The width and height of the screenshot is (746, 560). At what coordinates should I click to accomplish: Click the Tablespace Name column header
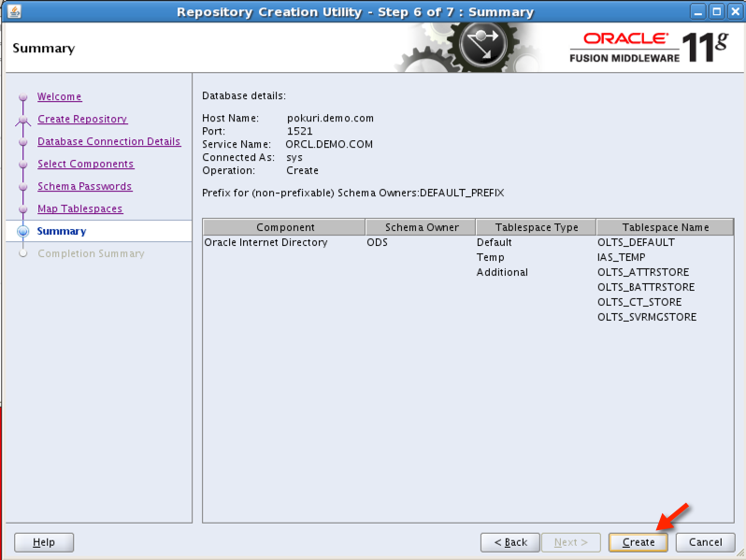[x=665, y=227]
